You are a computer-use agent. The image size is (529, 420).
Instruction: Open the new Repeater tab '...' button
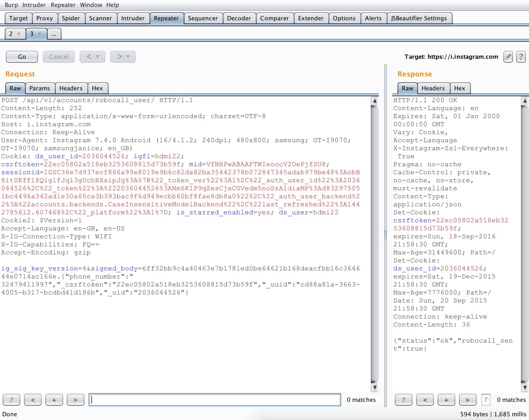click(54, 34)
